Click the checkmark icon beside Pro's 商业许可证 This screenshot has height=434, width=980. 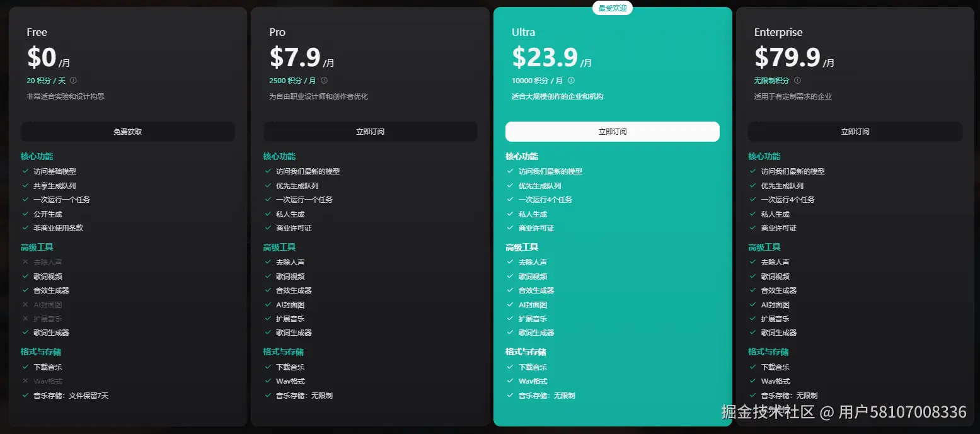pyautogui.click(x=267, y=228)
